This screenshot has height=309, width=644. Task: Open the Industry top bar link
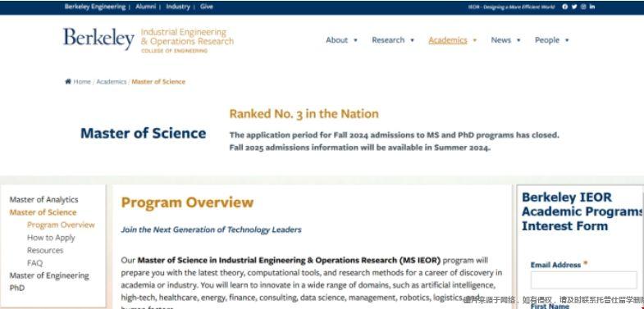[x=178, y=7]
